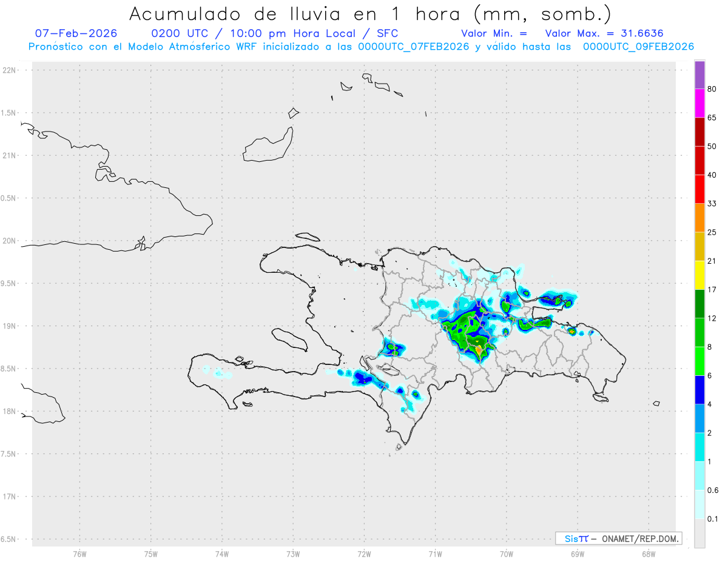Select the light blue 2–4 mm legend swatch

(x=699, y=418)
